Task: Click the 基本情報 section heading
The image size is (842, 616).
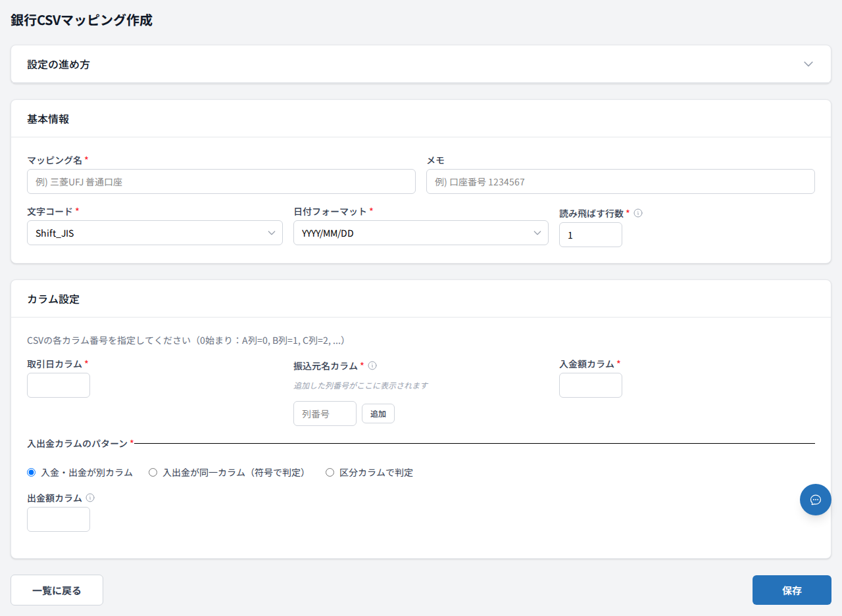Action: 48,119
